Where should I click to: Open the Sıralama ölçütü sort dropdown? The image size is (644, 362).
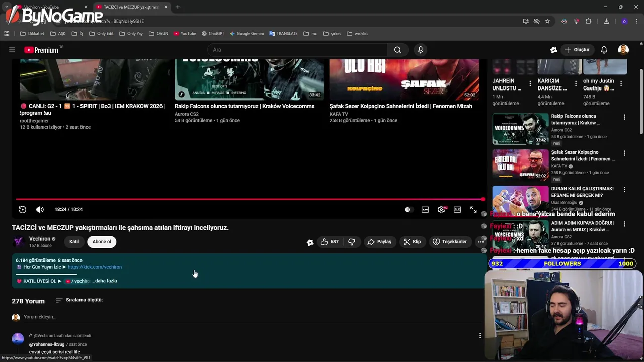(79, 300)
